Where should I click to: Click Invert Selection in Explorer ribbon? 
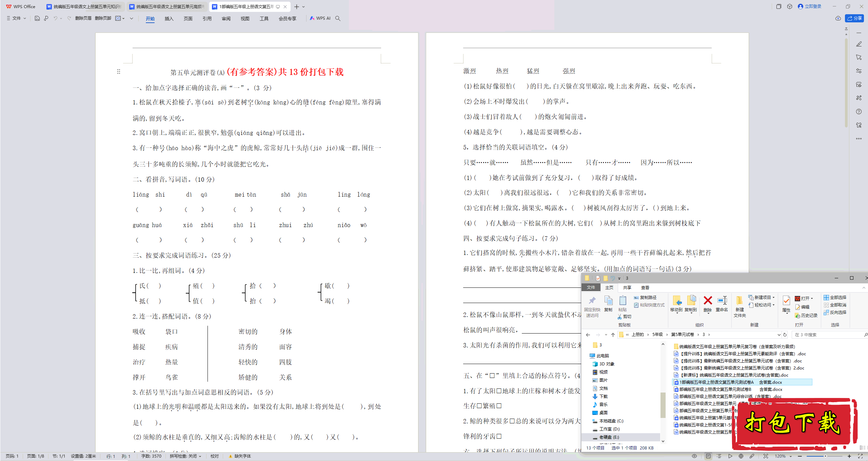click(x=835, y=313)
